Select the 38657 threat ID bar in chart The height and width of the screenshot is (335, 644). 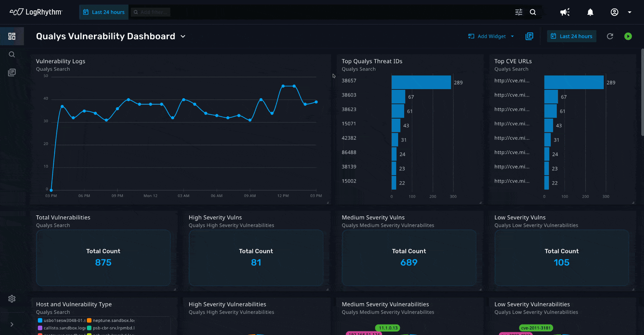click(421, 82)
